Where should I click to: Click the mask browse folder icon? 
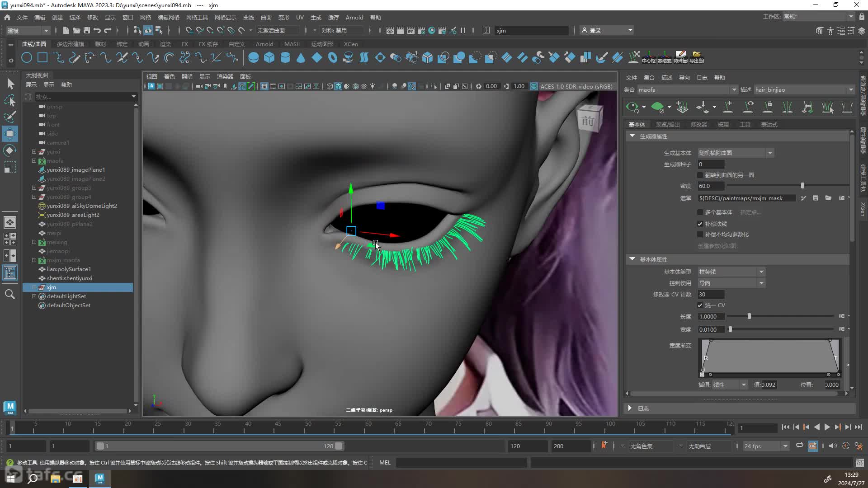[x=828, y=198]
